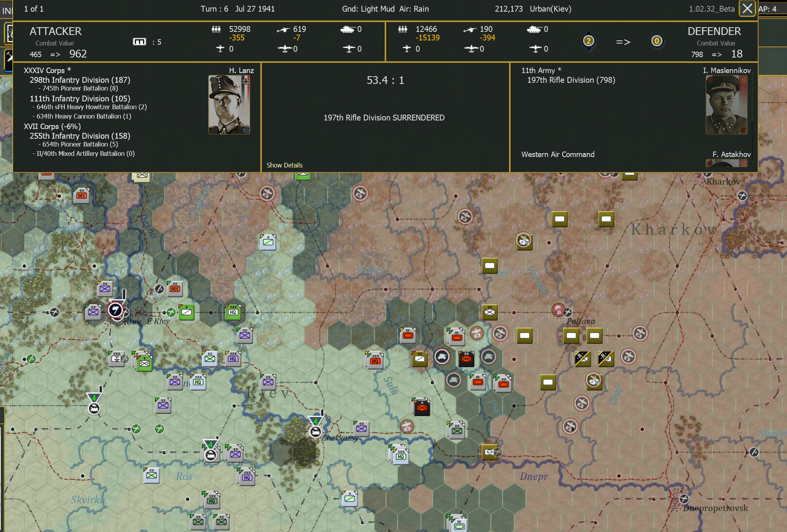Select the purple XX unit directly west of Kiev
Screen dimensions: 787x532
93,312
